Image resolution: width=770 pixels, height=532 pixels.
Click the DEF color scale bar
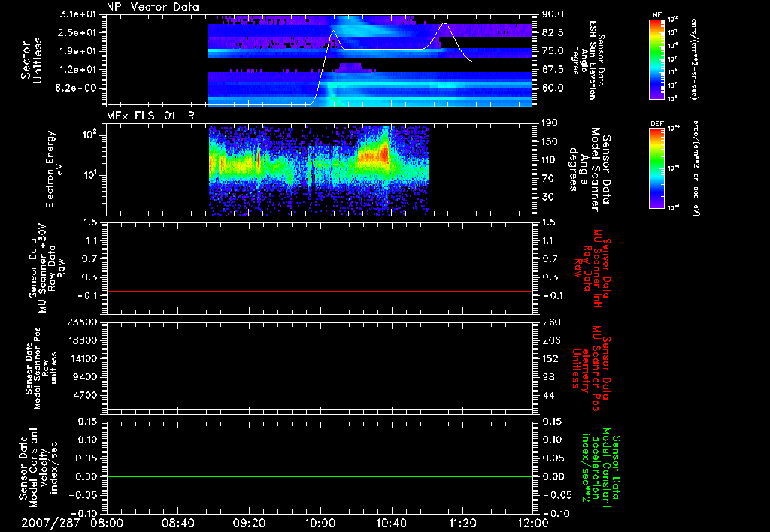(656, 168)
